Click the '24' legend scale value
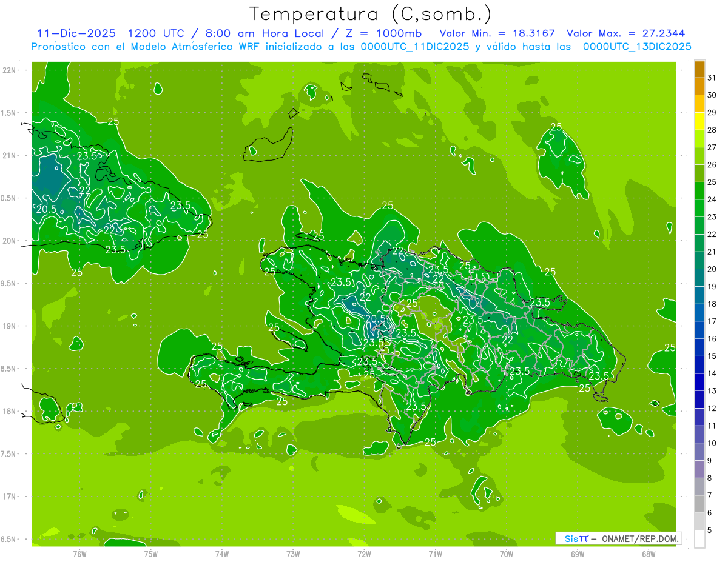The height and width of the screenshot is (562, 728). coord(712,199)
